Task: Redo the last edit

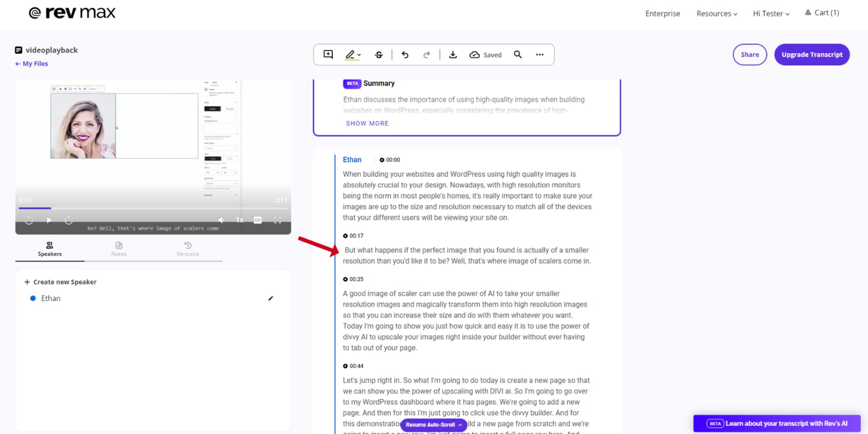Action: click(x=427, y=54)
